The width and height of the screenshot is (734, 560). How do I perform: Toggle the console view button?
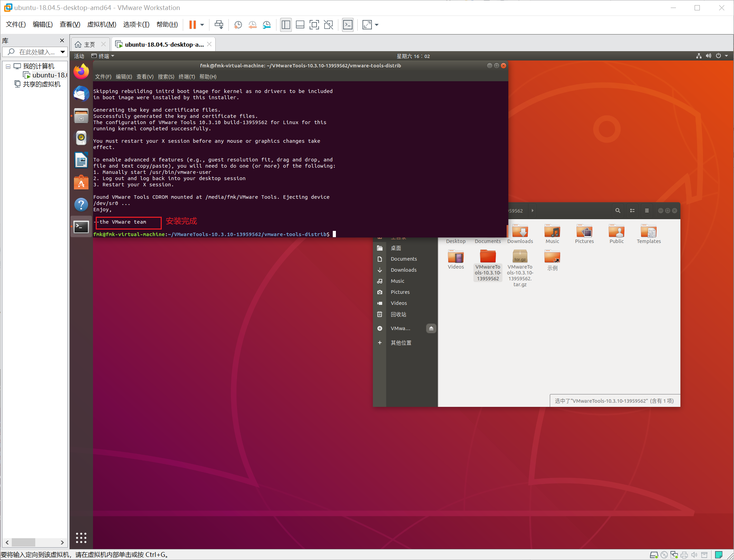(x=348, y=25)
